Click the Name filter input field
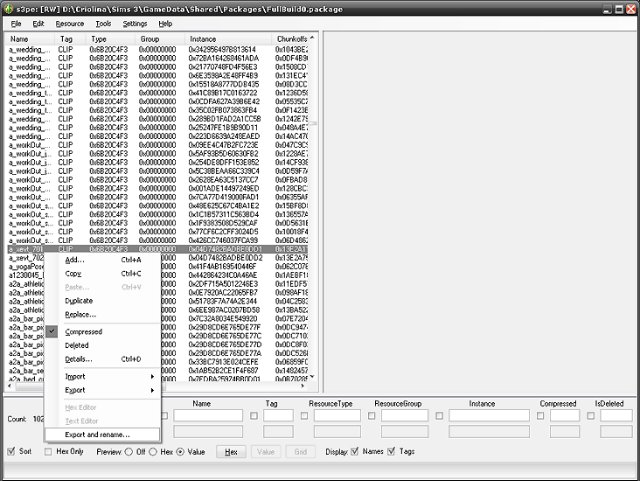 pyautogui.click(x=201, y=415)
